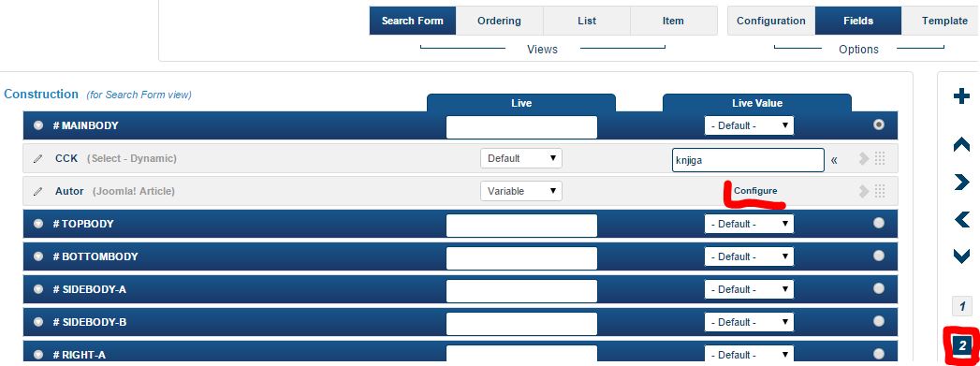Open BOTTOMBODY Default dropdown

pos(749,256)
